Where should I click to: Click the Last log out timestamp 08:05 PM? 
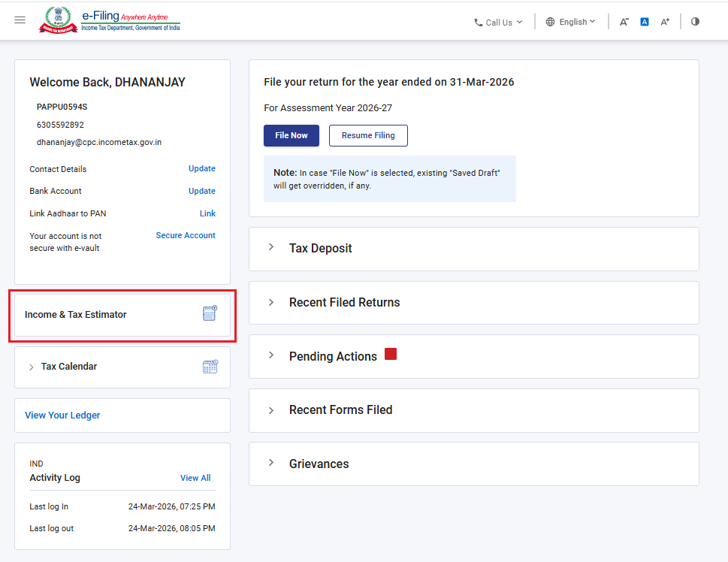(172, 528)
